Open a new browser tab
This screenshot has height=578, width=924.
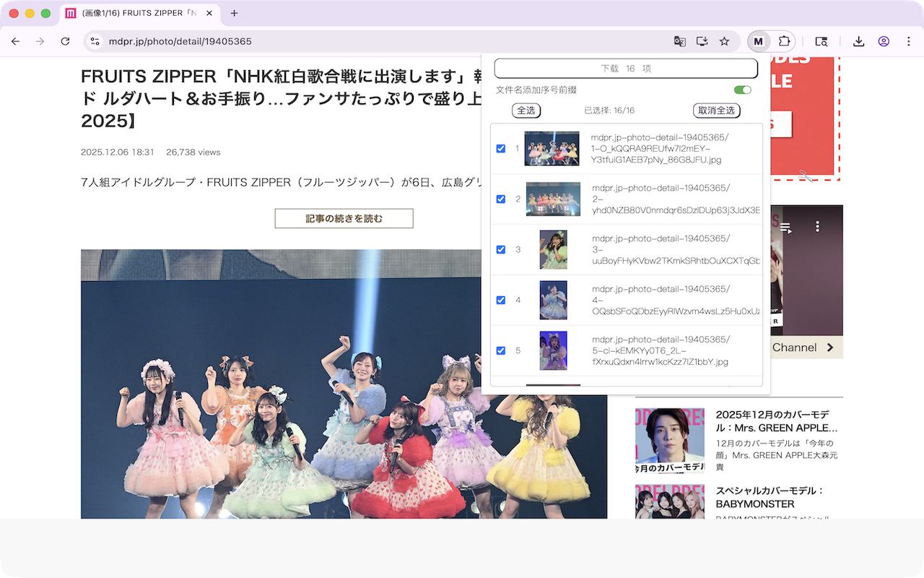tap(234, 13)
